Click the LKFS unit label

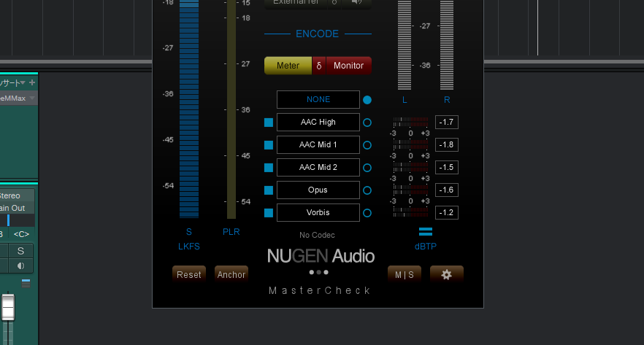tap(189, 247)
